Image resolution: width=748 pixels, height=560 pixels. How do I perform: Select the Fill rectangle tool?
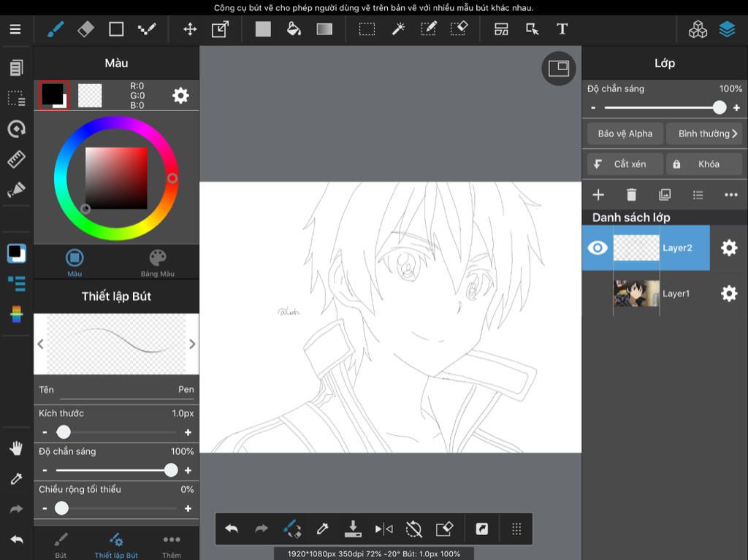tap(263, 29)
